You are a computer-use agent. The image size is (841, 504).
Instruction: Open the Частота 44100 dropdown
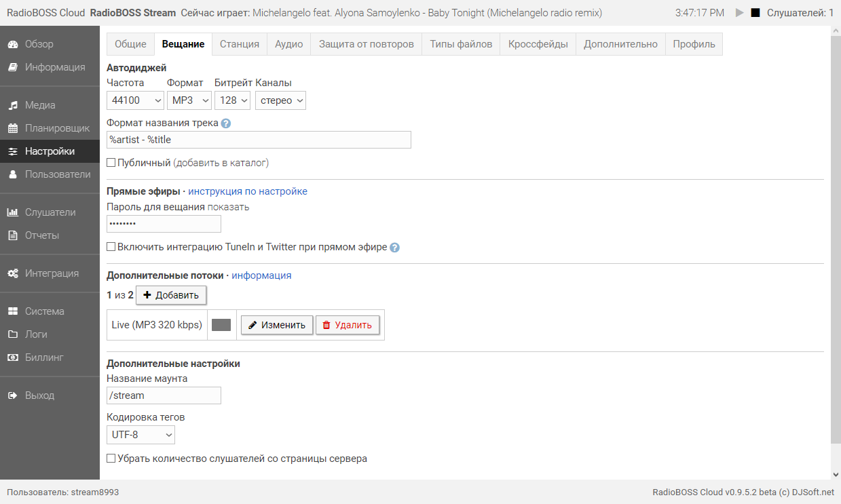[135, 100]
